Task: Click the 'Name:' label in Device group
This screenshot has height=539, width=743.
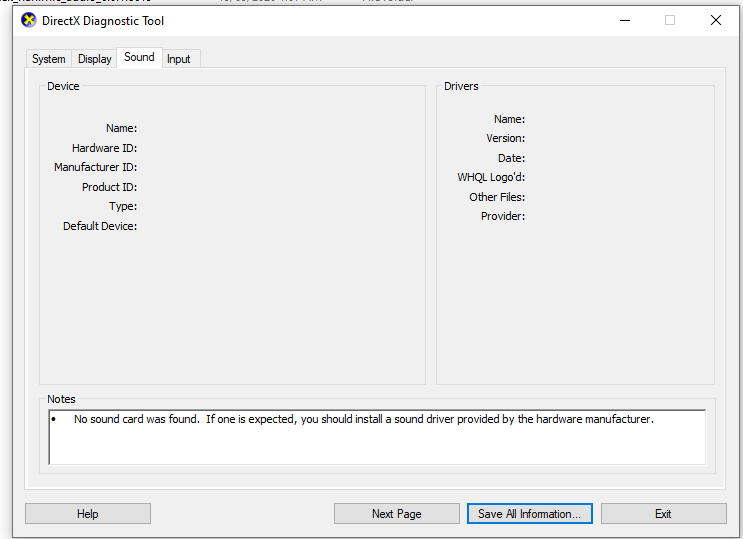Action: (121, 128)
